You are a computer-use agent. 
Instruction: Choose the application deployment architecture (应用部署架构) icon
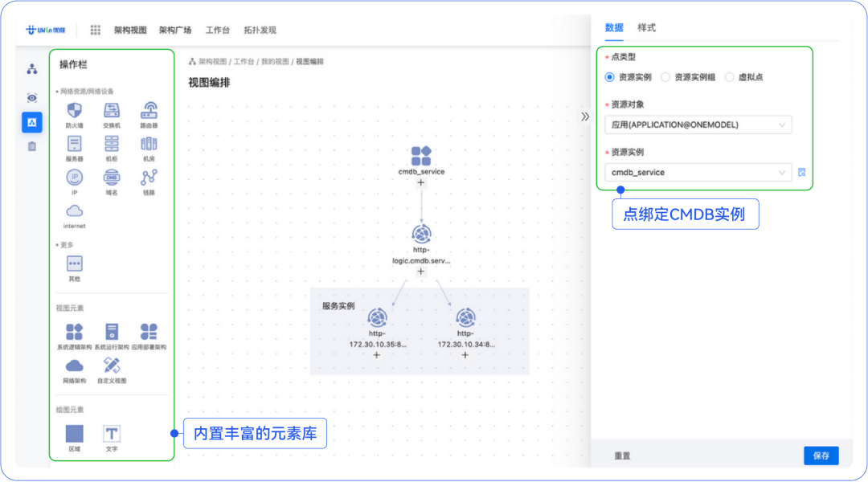149,332
